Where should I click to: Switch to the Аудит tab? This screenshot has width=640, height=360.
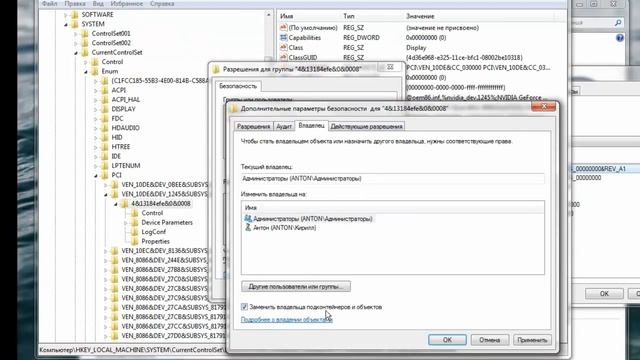[284, 127]
